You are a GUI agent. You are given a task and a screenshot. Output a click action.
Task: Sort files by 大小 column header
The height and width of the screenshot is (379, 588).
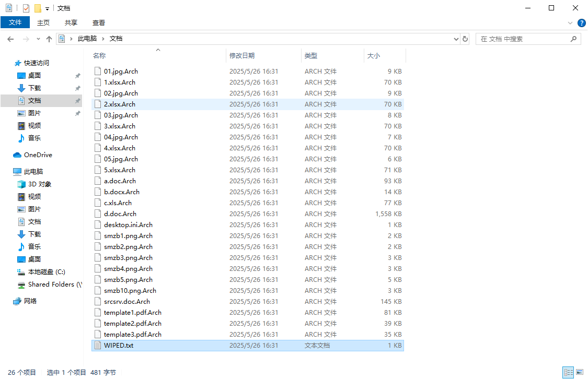coord(374,55)
